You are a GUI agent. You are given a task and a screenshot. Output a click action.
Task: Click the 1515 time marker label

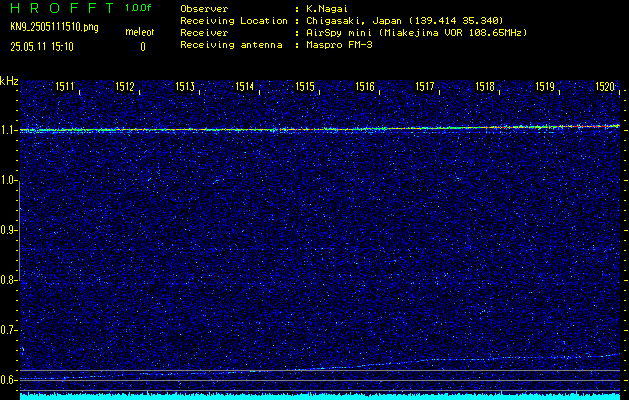tap(305, 86)
